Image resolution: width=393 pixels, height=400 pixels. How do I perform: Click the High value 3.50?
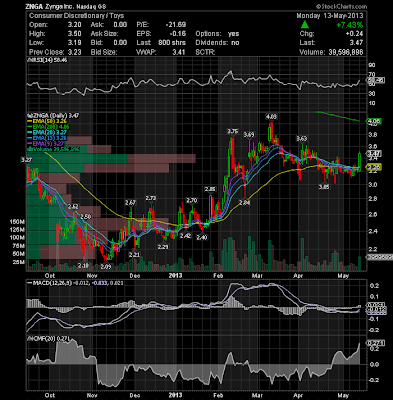click(x=75, y=34)
